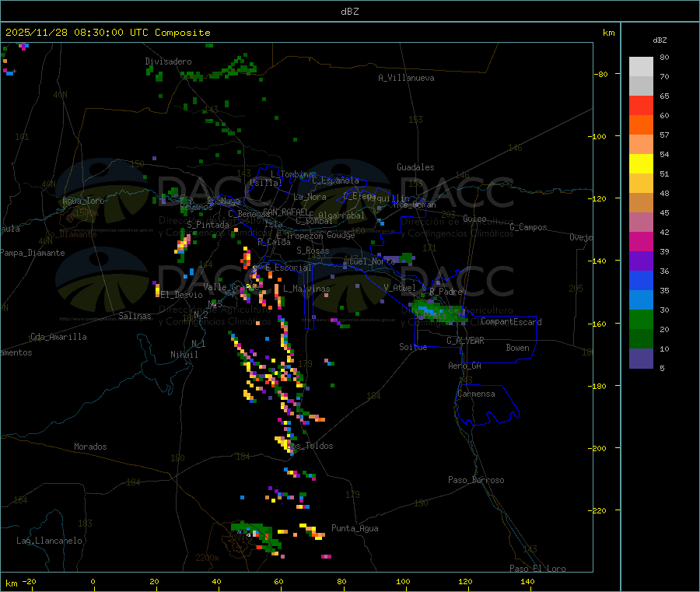
Task: Click the 39 dBZ violet color swatch
Action: pos(641,261)
